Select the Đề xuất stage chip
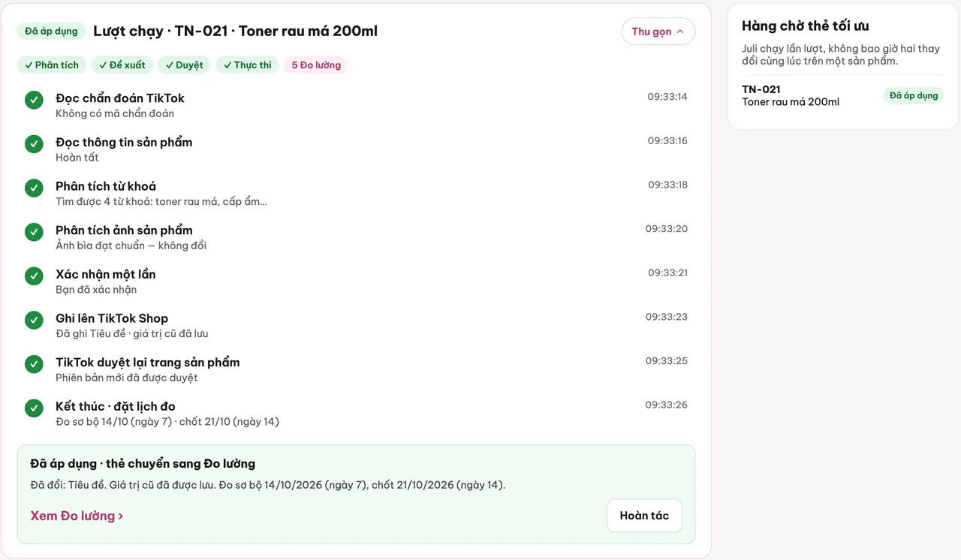961x560 pixels. (x=122, y=65)
